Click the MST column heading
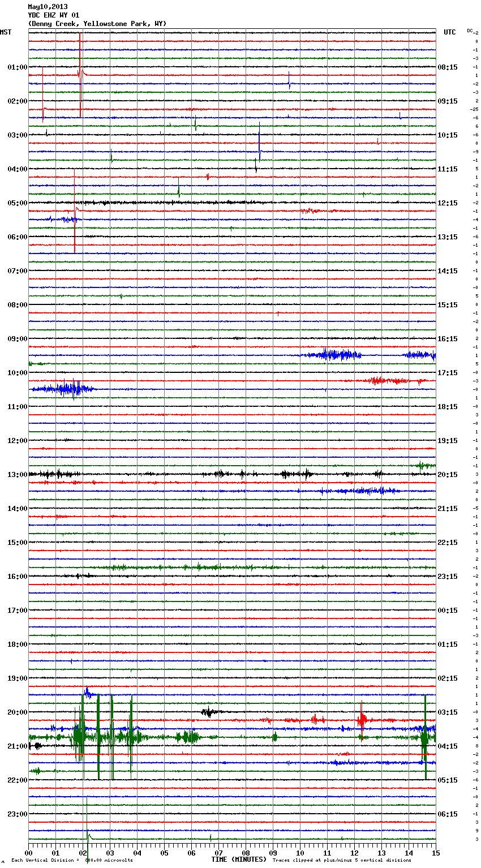This screenshot has height=868, width=481. (x=6, y=32)
